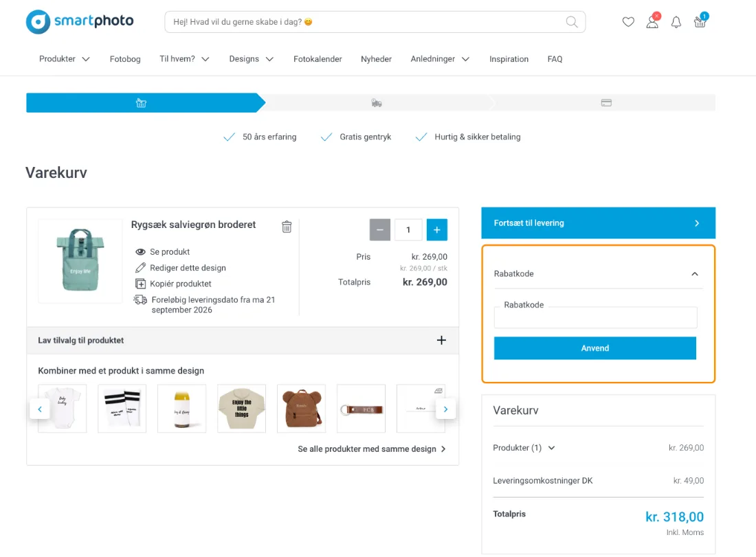The width and height of the screenshot is (756, 557).
Task: Open the Fotokalender menu item
Action: coord(318,59)
